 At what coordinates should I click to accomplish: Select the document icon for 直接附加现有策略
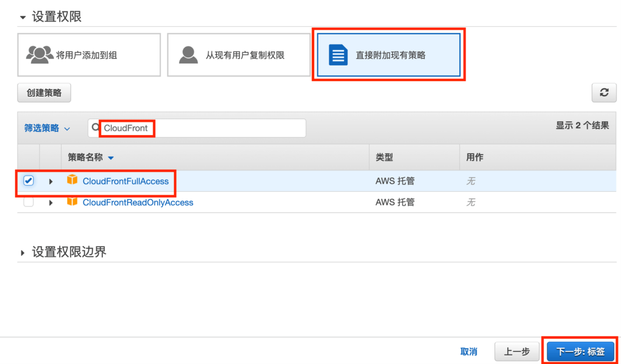click(x=339, y=54)
